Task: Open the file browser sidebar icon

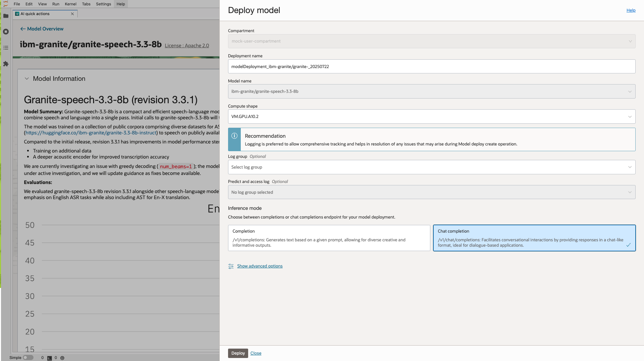Action: [x=6, y=16]
